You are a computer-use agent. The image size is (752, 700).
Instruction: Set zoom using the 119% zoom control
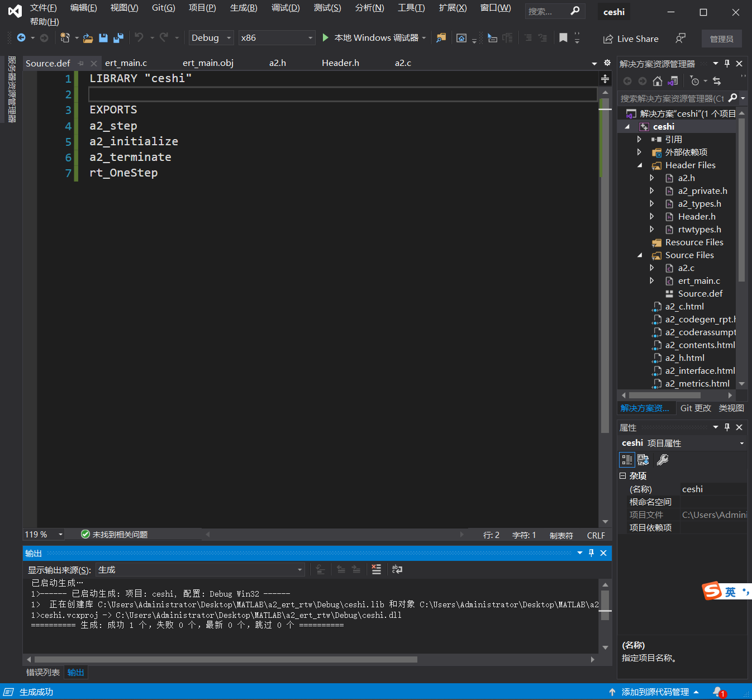[x=43, y=534]
